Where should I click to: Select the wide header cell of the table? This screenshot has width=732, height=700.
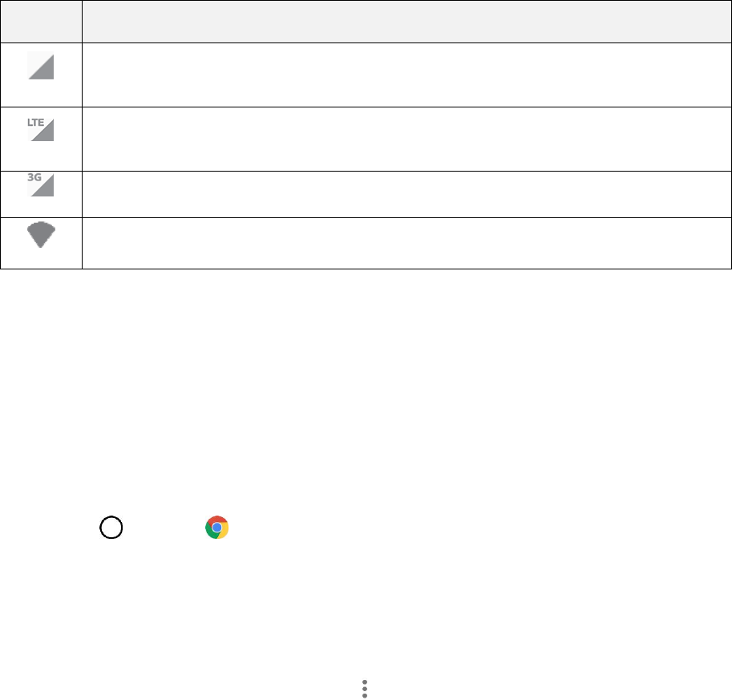pos(406,22)
